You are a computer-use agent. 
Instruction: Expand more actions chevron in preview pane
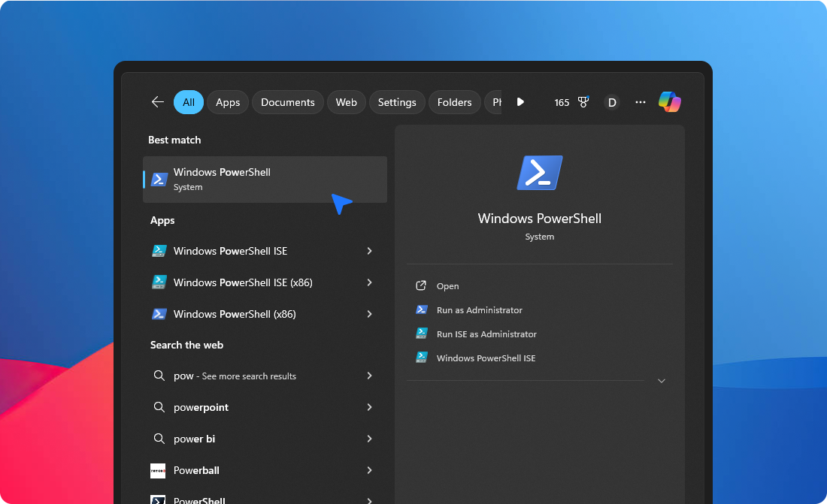tap(662, 381)
